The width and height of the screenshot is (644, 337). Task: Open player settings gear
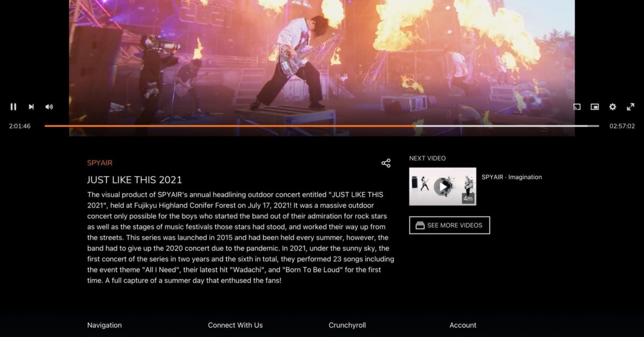[x=612, y=107]
